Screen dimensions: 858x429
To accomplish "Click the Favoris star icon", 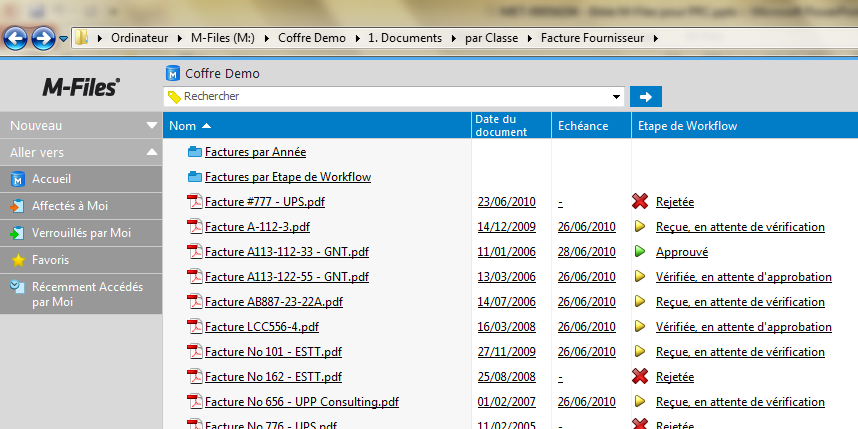I will click(18, 260).
